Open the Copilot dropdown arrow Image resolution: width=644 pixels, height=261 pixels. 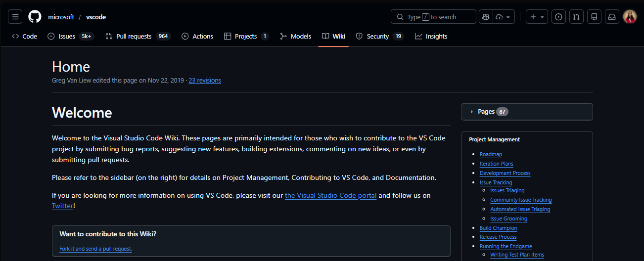coord(504,17)
